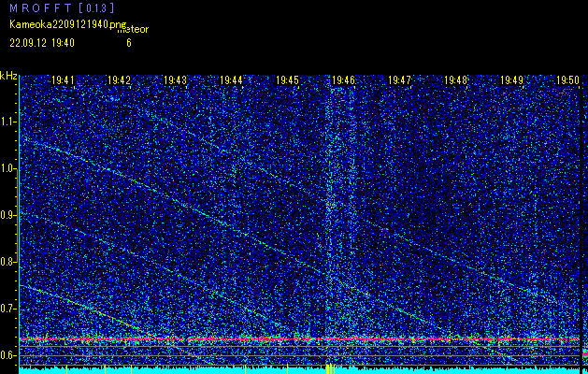Click the yellow meteor marker between 19:41 and 19:42
The height and width of the screenshot is (374, 588).
click(x=105, y=369)
